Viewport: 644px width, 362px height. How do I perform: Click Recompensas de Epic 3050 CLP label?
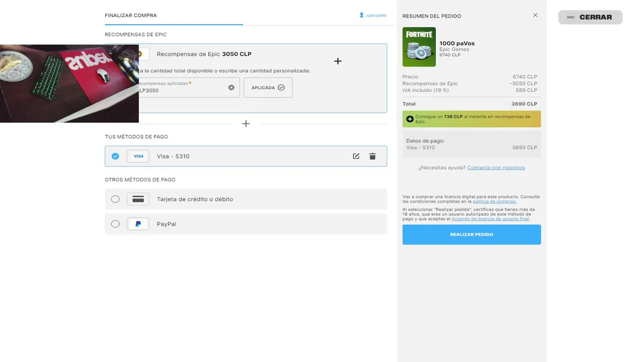(x=204, y=54)
